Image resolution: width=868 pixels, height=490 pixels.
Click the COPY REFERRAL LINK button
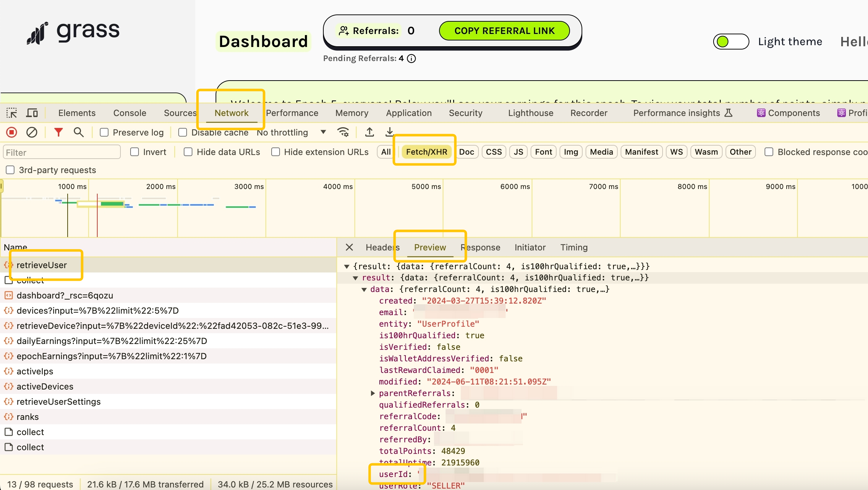(x=504, y=31)
